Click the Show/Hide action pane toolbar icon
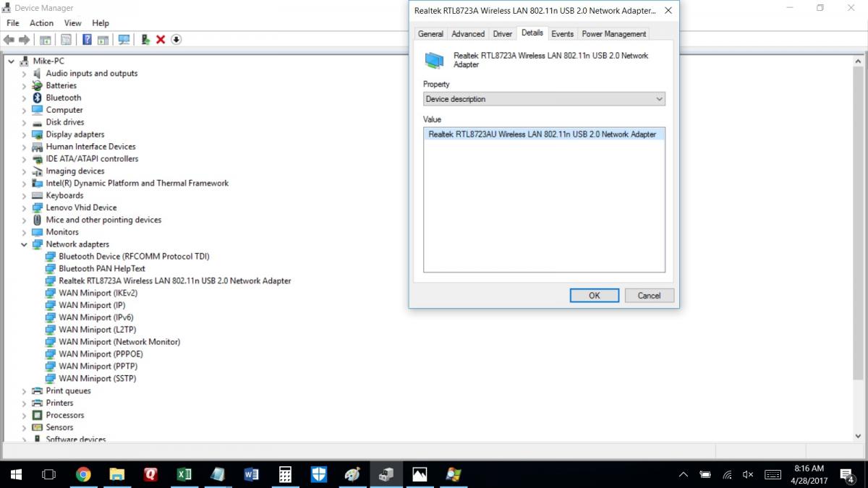Screen dimensions: 868x488 pos(103,40)
